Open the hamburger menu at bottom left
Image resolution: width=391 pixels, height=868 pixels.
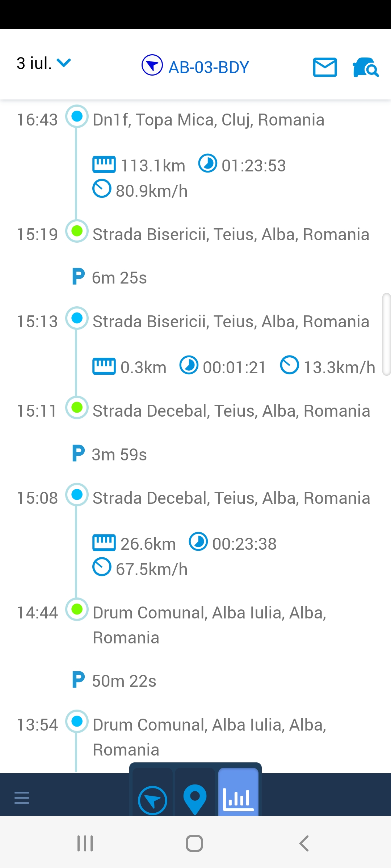click(22, 797)
